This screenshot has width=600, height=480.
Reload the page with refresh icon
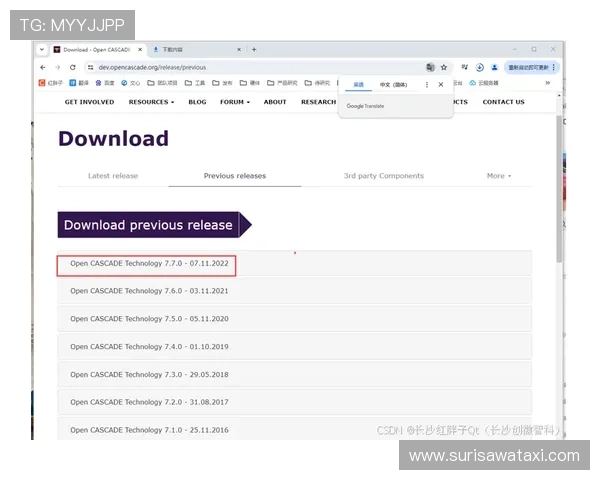[x=71, y=67]
